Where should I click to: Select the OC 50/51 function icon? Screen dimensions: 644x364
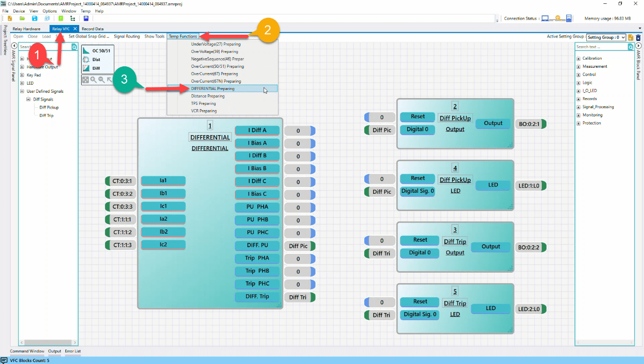point(86,50)
